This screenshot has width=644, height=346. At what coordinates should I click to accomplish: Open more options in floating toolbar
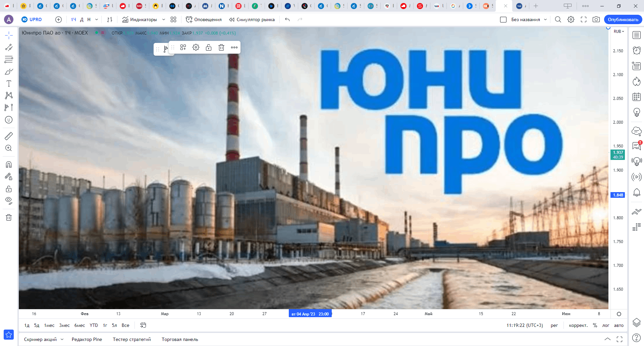[234, 47]
